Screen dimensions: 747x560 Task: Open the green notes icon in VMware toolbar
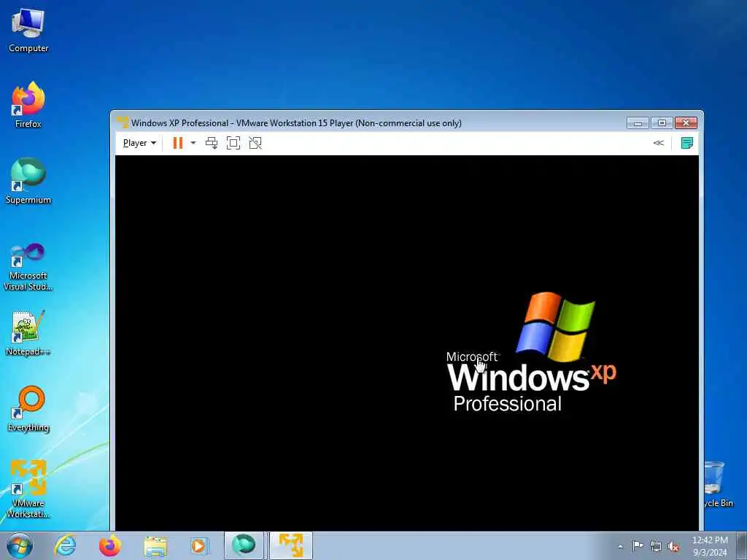pyautogui.click(x=687, y=143)
